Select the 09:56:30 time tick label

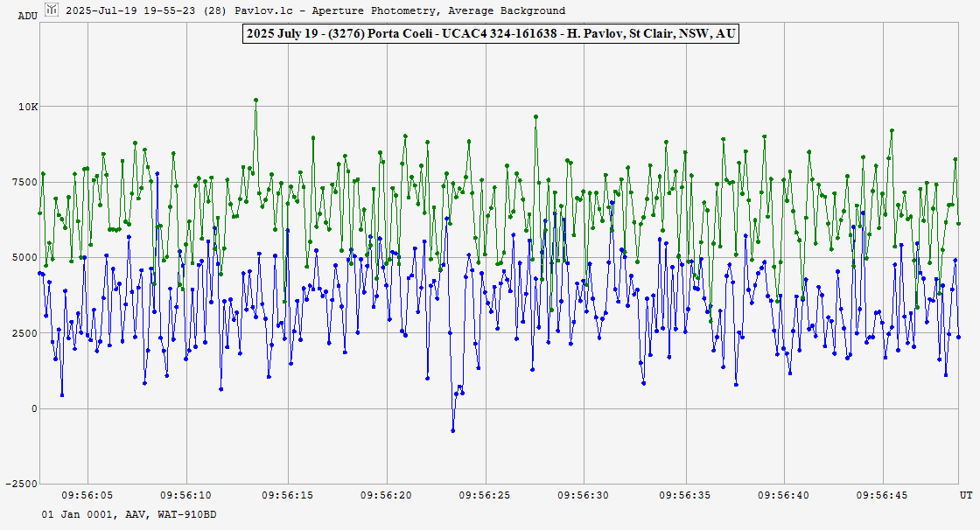(x=585, y=495)
